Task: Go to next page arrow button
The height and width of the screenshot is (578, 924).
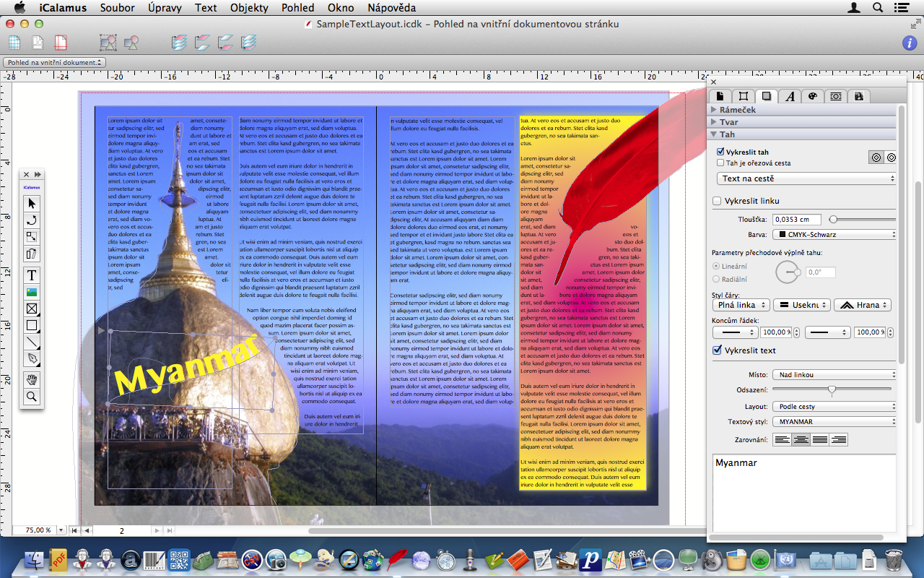Action: 157,530
